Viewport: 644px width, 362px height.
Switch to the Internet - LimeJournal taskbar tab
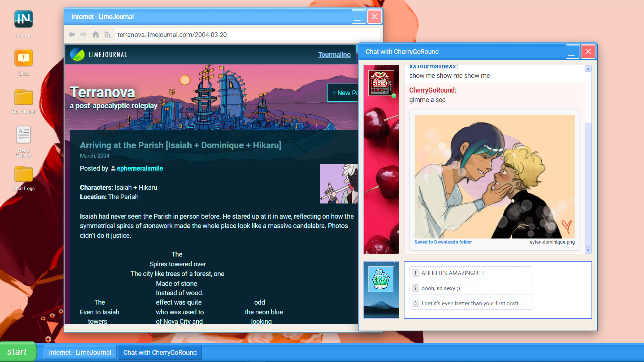[79, 352]
